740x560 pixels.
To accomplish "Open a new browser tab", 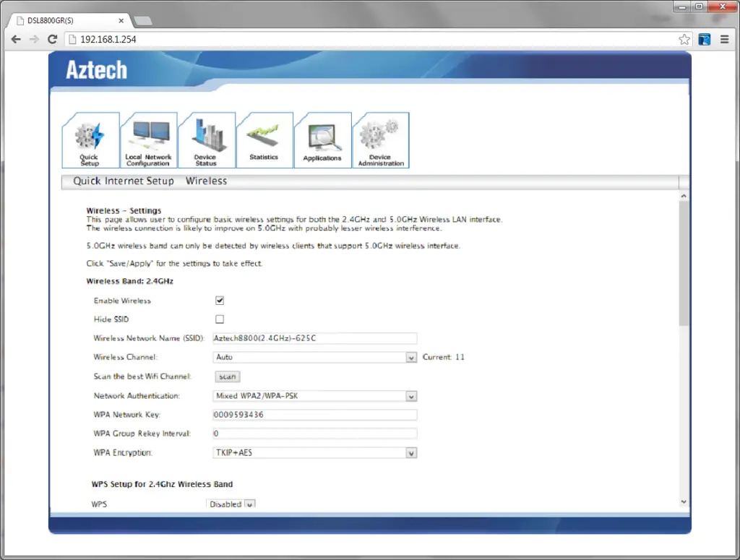I will pyautogui.click(x=142, y=21).
